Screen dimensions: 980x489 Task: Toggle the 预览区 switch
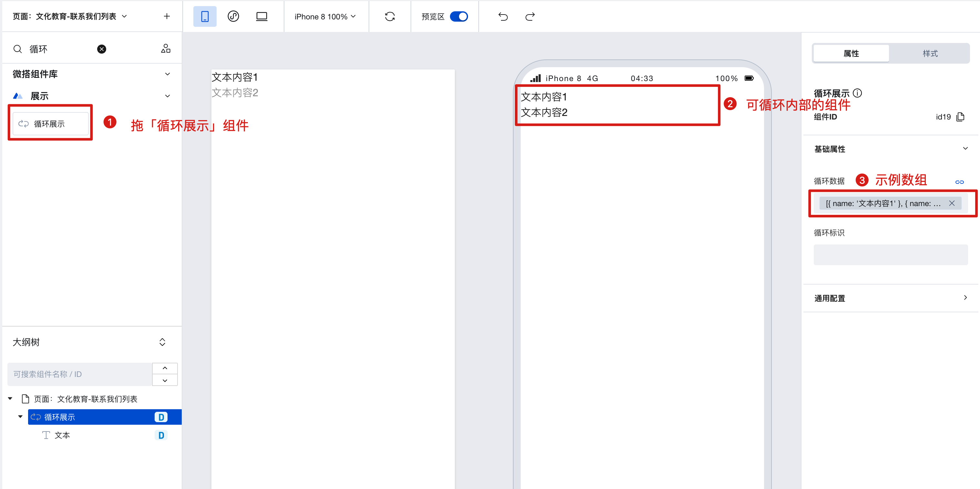(459, 16)
